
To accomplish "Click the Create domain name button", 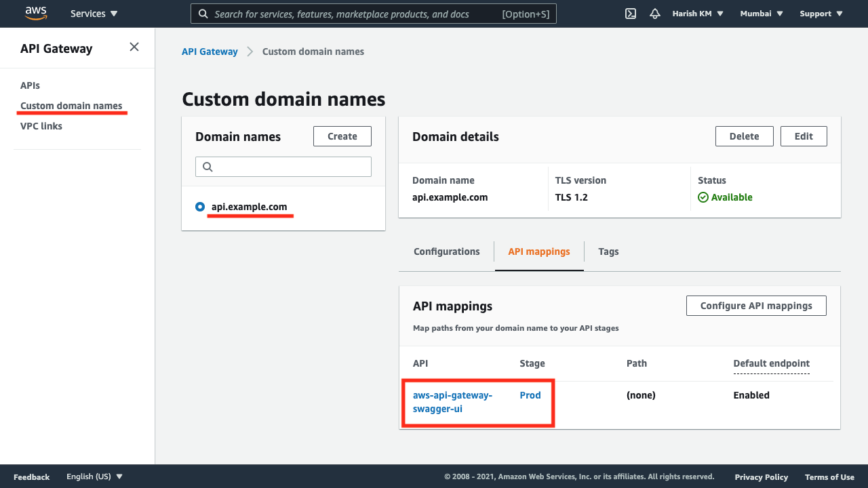I will click(x=342, y=136).
